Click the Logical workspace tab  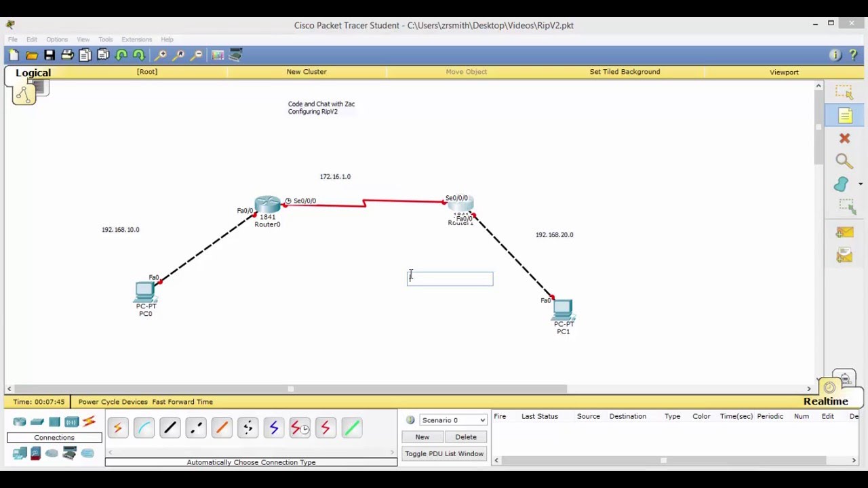pos(33,73)
